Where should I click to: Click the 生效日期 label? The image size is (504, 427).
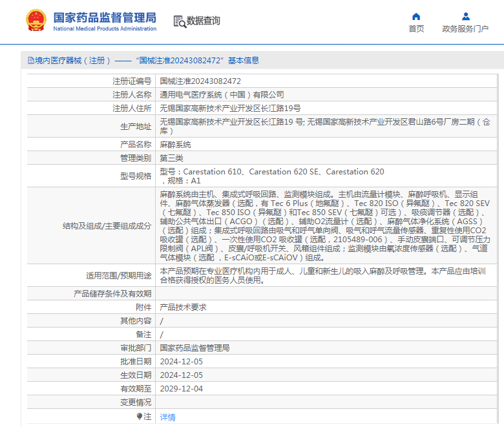coord(136,375)
